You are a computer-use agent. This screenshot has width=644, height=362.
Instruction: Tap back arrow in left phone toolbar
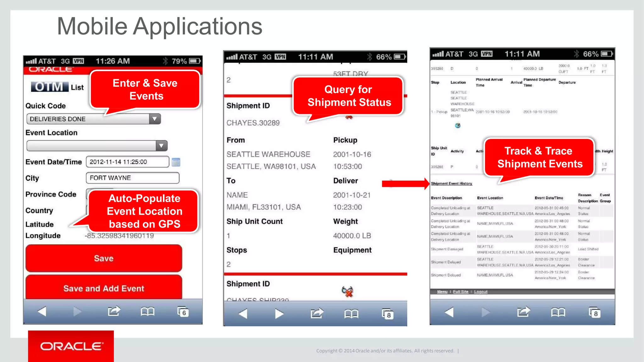[x=42, y=311]
